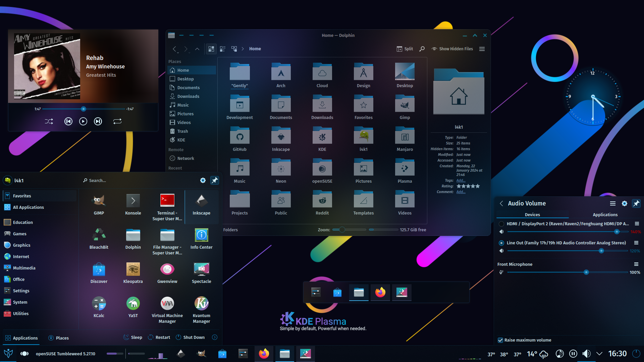Switch to Applications tab in Audio Volume

click(605, 215)
